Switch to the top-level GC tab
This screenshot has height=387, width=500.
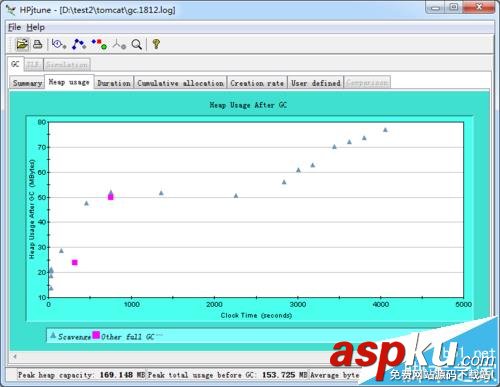15,64
